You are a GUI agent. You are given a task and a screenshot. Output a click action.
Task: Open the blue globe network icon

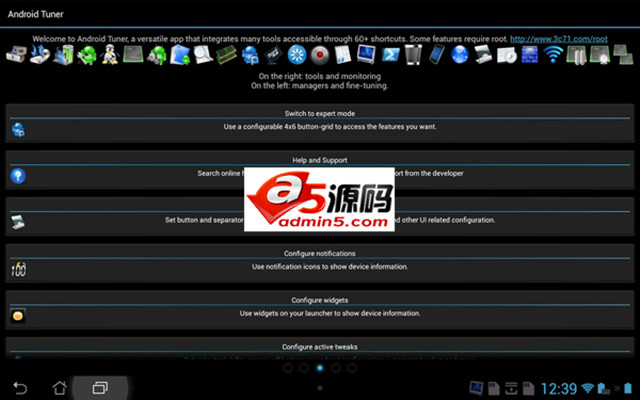(x=460, y=55)
